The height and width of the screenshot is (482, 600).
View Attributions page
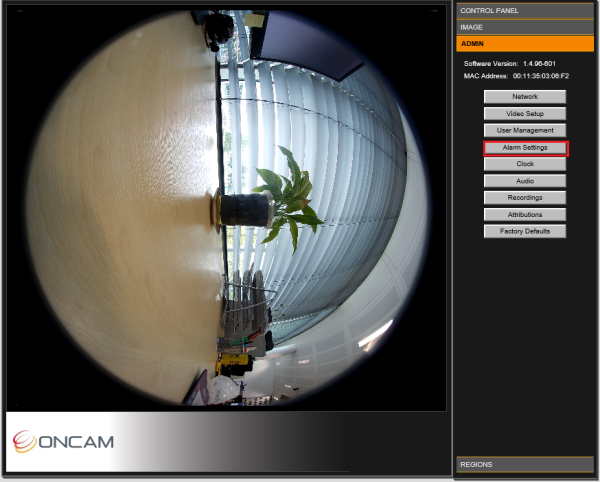coord(525,215)
